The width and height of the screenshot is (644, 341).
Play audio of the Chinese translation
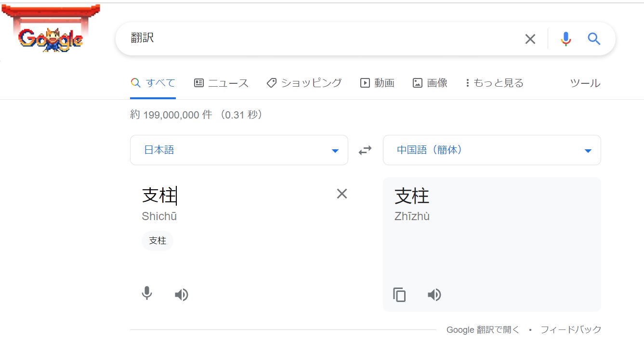point(434,295)
